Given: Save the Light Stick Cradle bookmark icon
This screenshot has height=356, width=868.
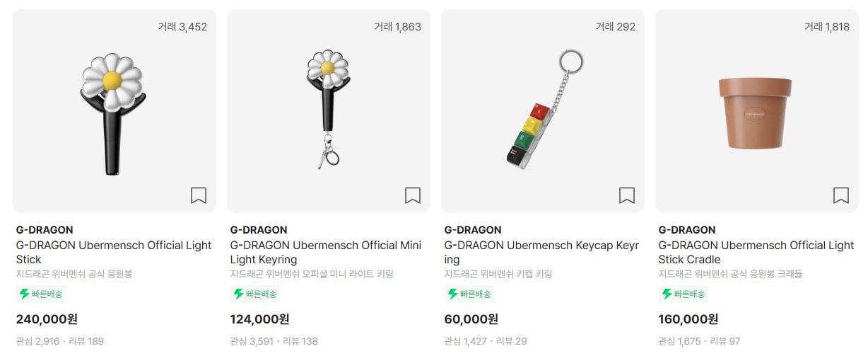Looking at the screenshot, I should (x=840, y=195).
